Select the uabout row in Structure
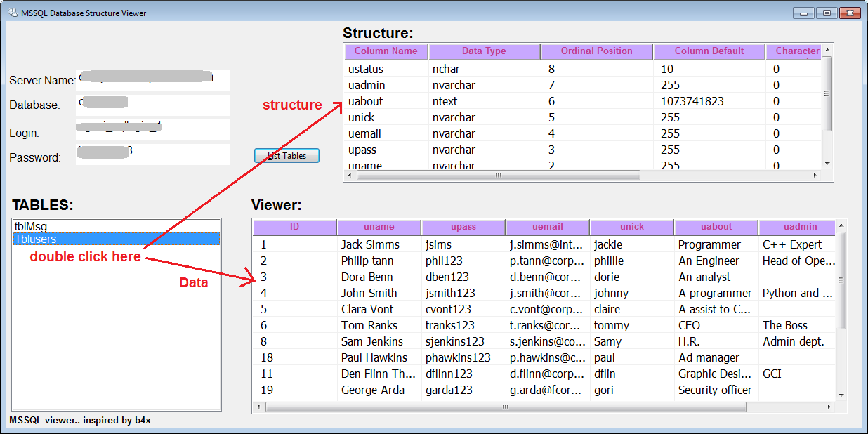This screenshot has height=434, width=868. coord(583,101)
